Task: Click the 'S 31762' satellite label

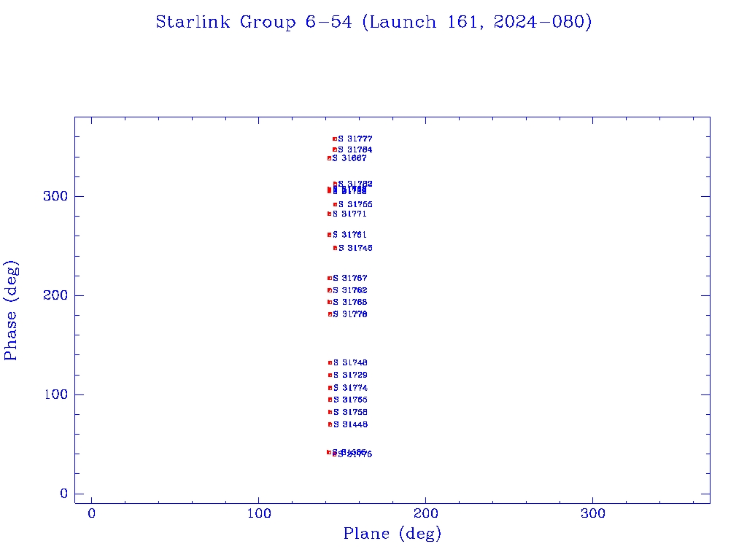Action: pyautogui.click(x=349, y=290)
